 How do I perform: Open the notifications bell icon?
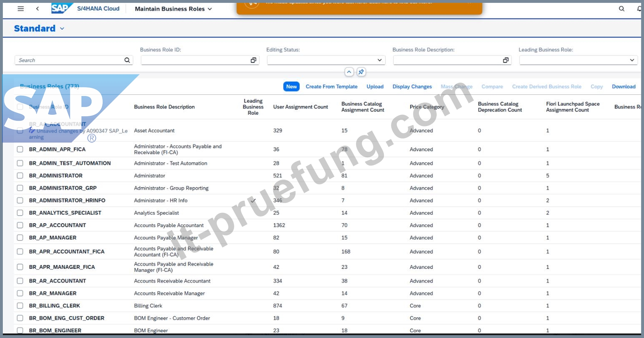639,9
